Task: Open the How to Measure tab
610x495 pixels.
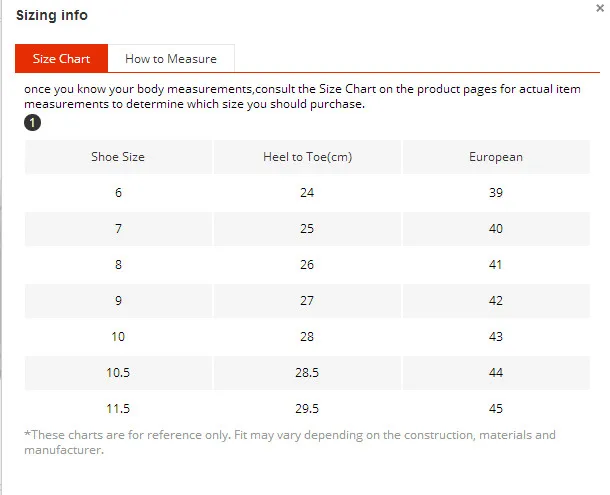Action: tap(170, 59)
